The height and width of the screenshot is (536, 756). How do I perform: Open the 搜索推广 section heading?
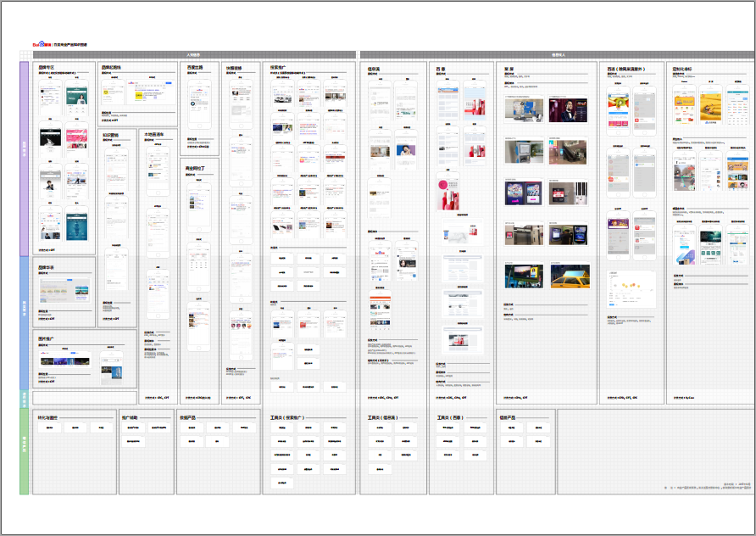(x=284, y=67)
